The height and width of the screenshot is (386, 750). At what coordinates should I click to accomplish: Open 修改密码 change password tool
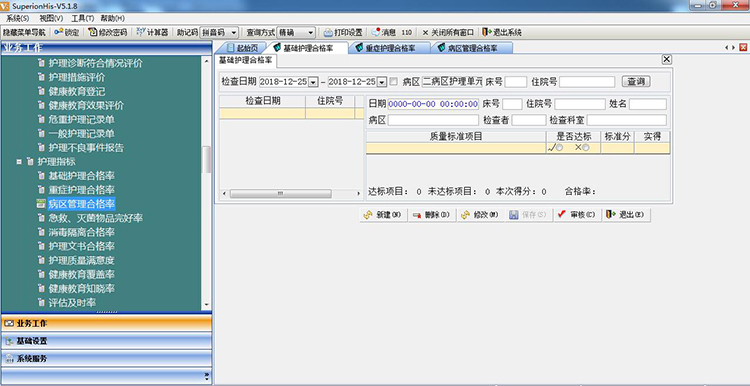[108, 33]
